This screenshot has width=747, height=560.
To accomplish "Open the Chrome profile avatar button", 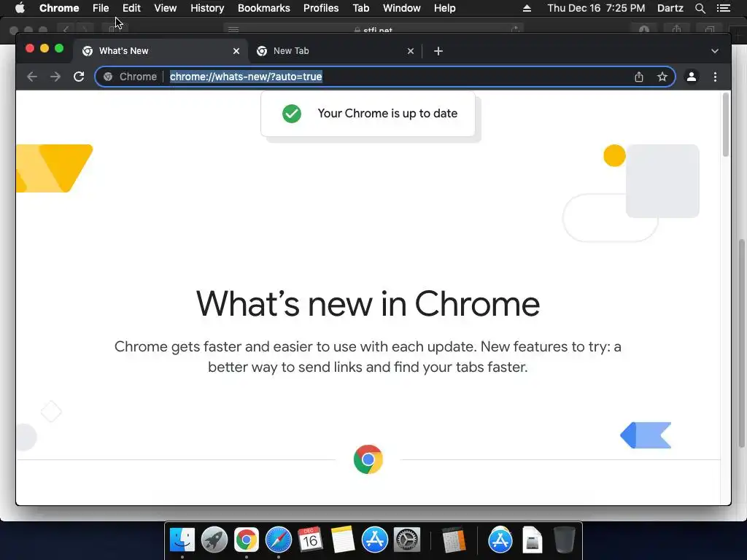I will pyautogui.click(x=692, y=77).
